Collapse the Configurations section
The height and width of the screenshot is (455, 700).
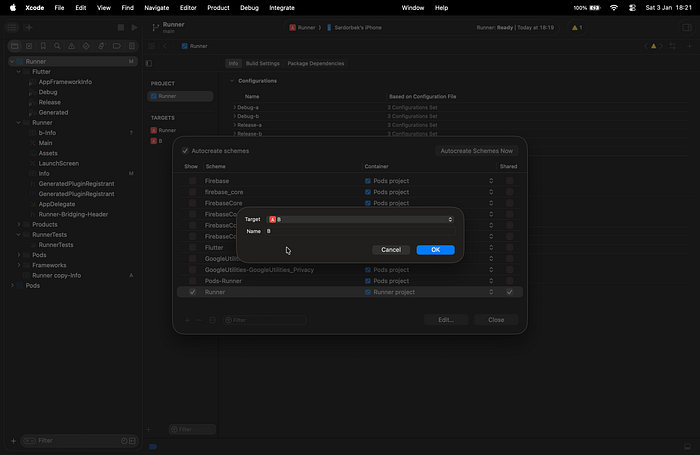tap(232, 81)
